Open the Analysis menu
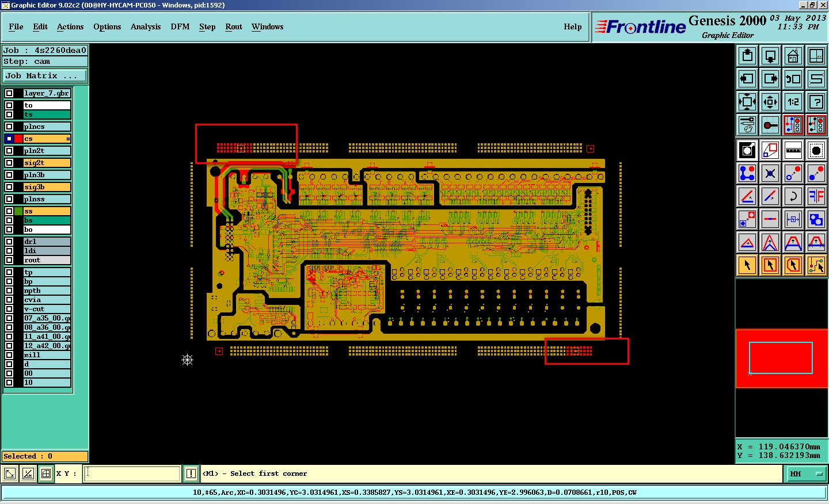 coord(146,26)
